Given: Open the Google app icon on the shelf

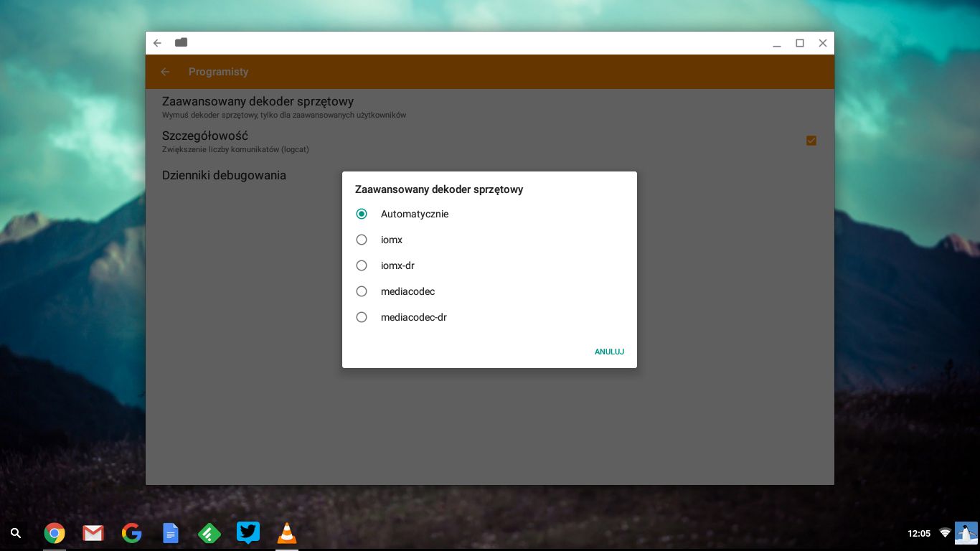Looking at the screenshot, I should tap(131, 533).
